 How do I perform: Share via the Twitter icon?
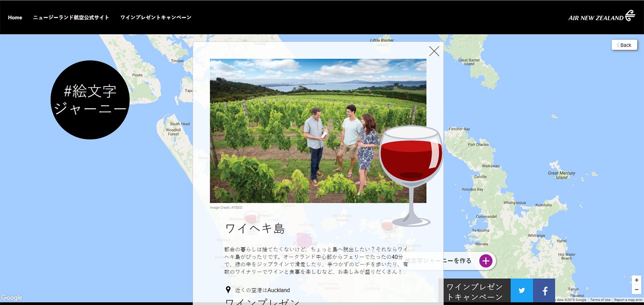[522, 291]
